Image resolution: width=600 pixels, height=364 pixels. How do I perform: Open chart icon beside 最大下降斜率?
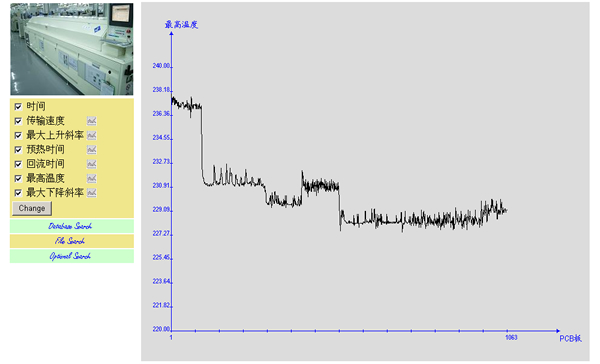coord(91,193)
